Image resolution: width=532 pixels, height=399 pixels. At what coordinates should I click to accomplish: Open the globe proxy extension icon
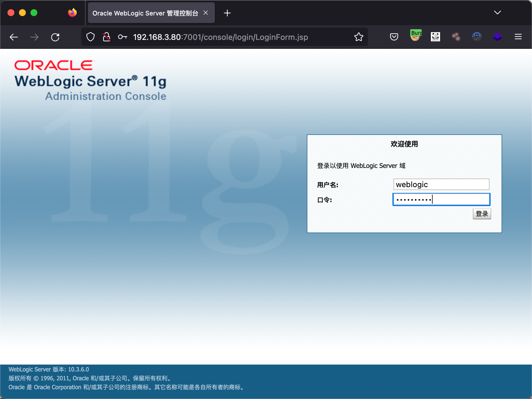tap(477, 36)
